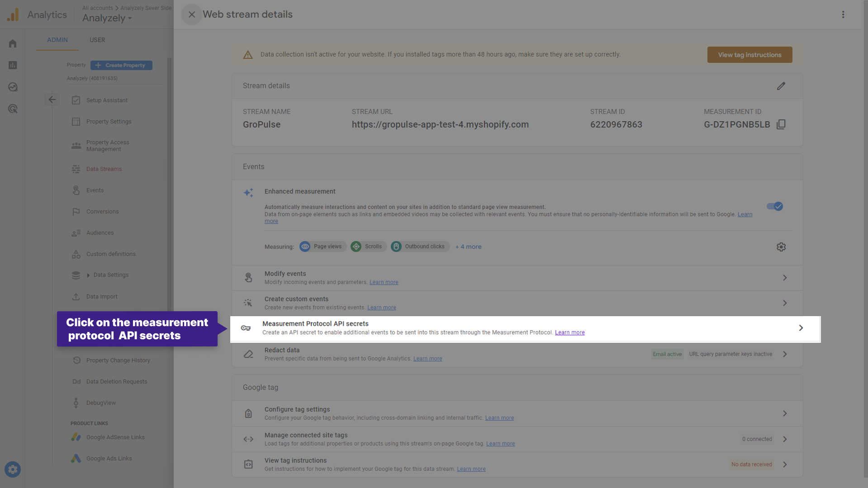Switch to the ADMIN tab
The width and height of the screenshot is (868, 488).
(57, 40)
